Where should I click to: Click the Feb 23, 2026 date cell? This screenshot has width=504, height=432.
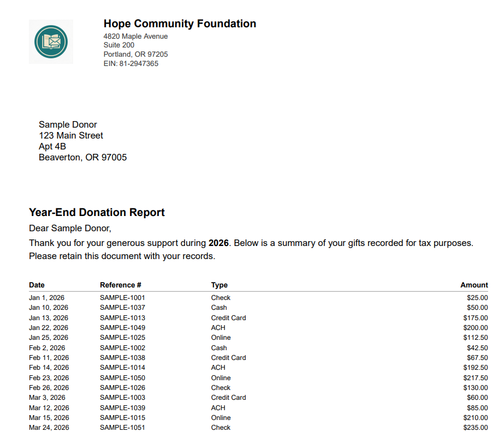pyautogui.click(x=49, y=378)
